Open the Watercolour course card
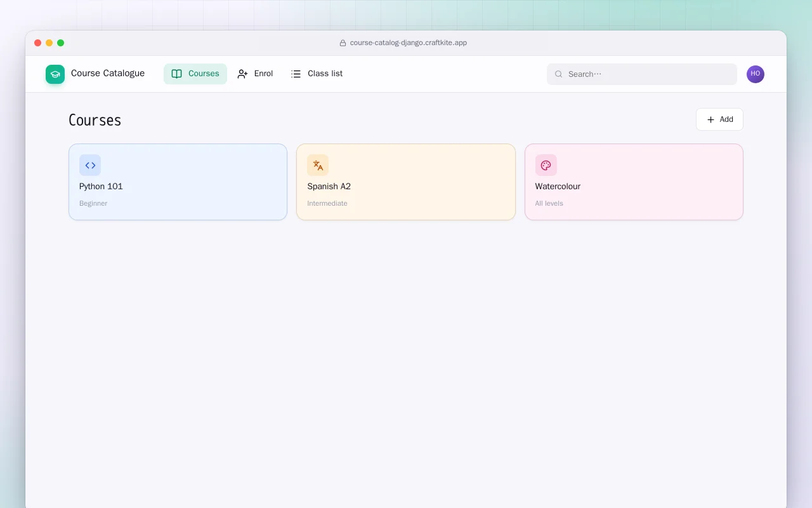812x508 pixels. click(634, 182)
